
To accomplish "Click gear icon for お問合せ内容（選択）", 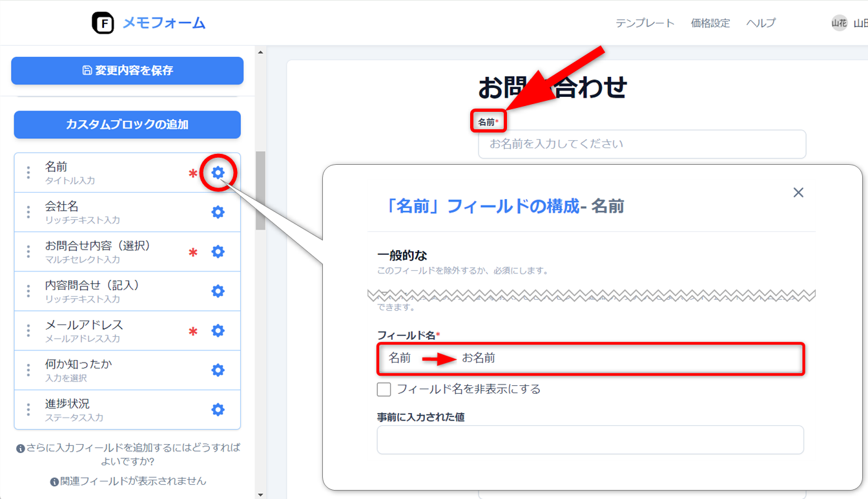I will click(x=218, y=251).
